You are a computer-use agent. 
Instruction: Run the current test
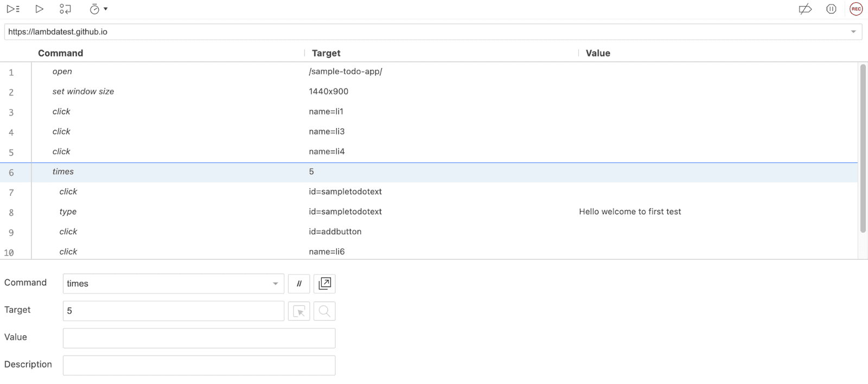pos(39,9)
